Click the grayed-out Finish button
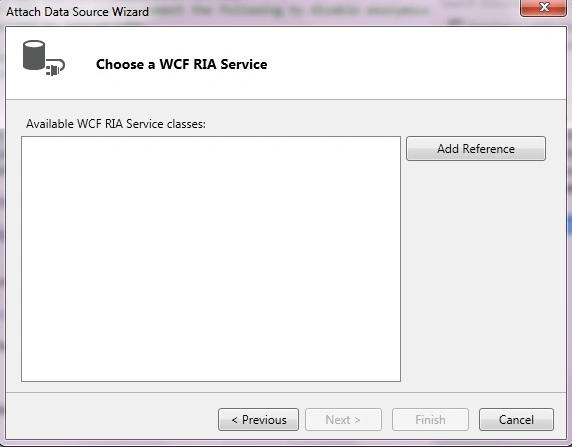Image resolution: width=572 pixels, height=447 pixels. pyautogui.click(x=430, y=420)
